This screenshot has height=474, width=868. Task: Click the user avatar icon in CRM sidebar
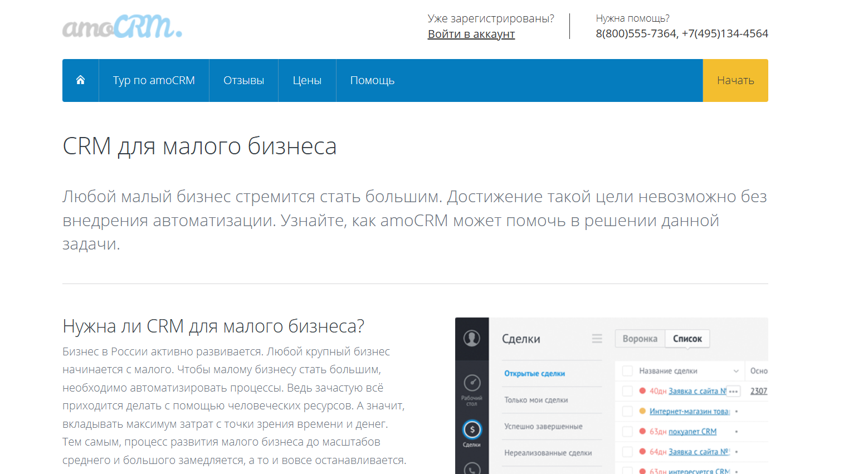(472, 338)
